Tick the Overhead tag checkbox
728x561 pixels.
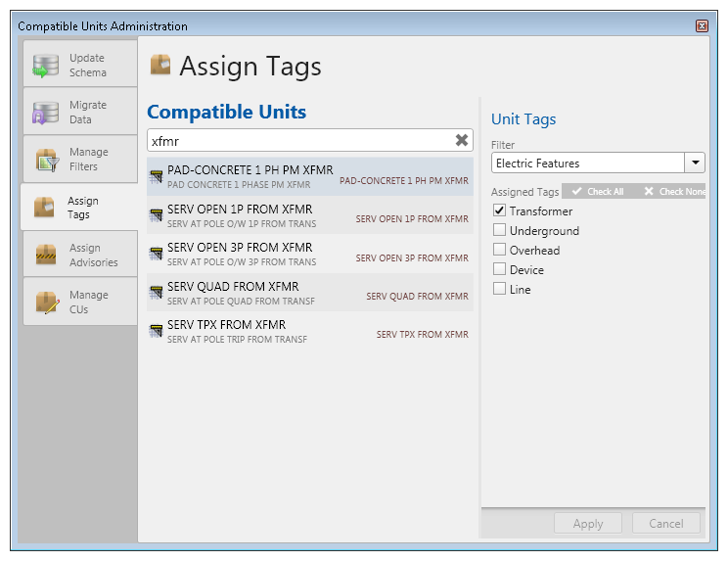coord(500,250)
